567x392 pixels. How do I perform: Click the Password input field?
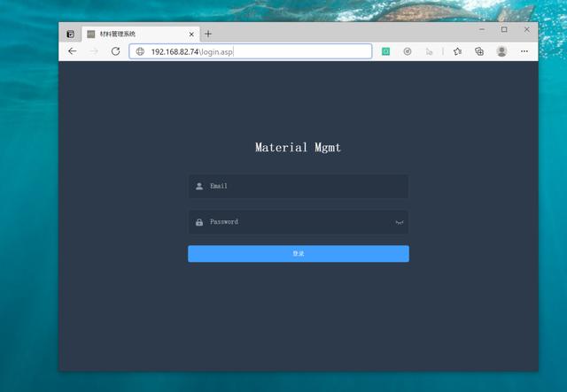tap(299, 222)
